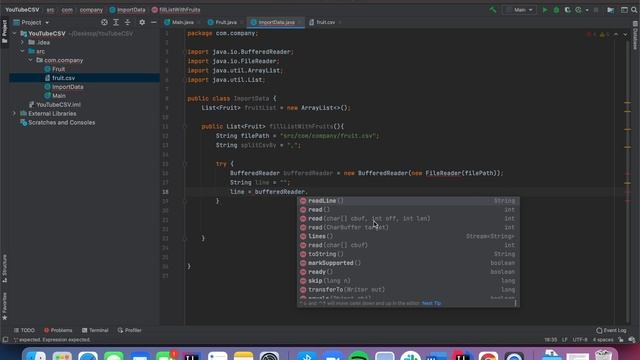Expand the .idea folder arrow
The image size is (640, 360).
pyautogui.click(x=22, y=42)
